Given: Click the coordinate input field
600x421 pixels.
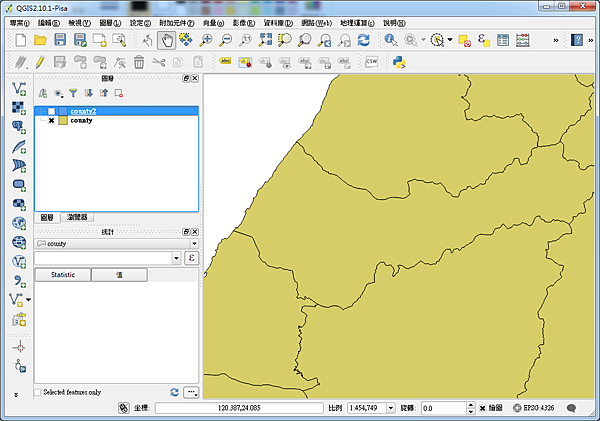Looking at the screenshot, I should click(x=238, y=408).
